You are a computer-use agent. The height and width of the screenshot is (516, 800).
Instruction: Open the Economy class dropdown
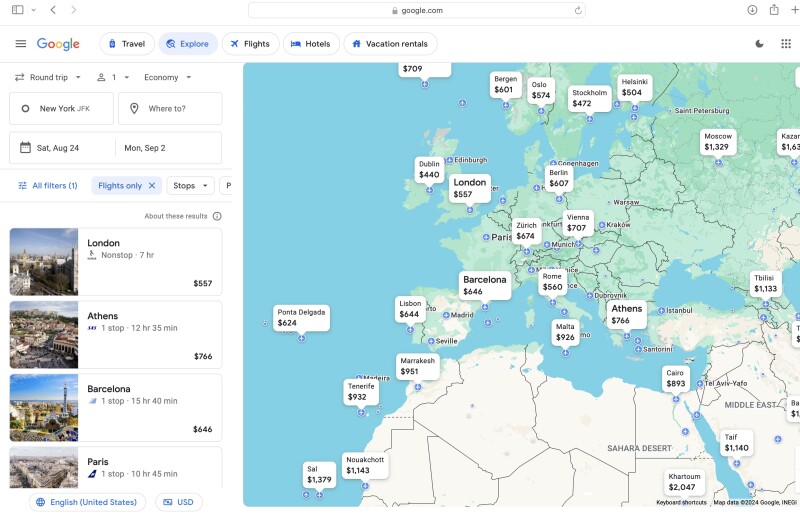click(x=167, y=77)
